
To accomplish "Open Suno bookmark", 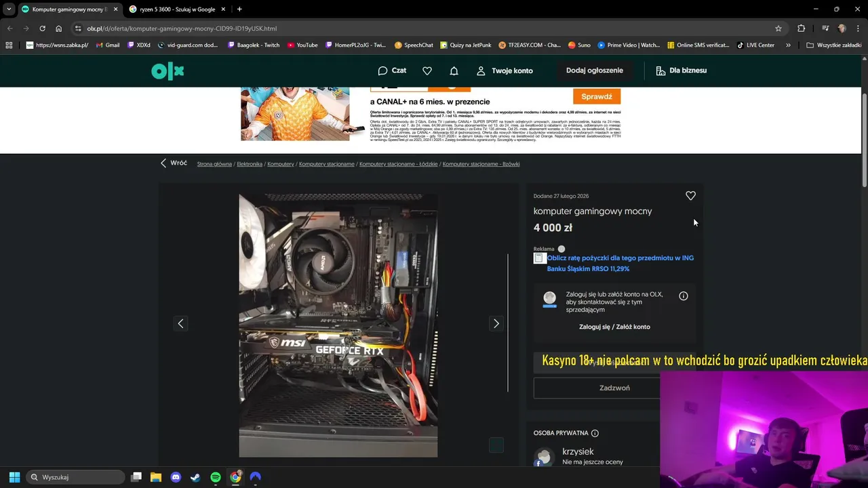I will coord(579,45).
